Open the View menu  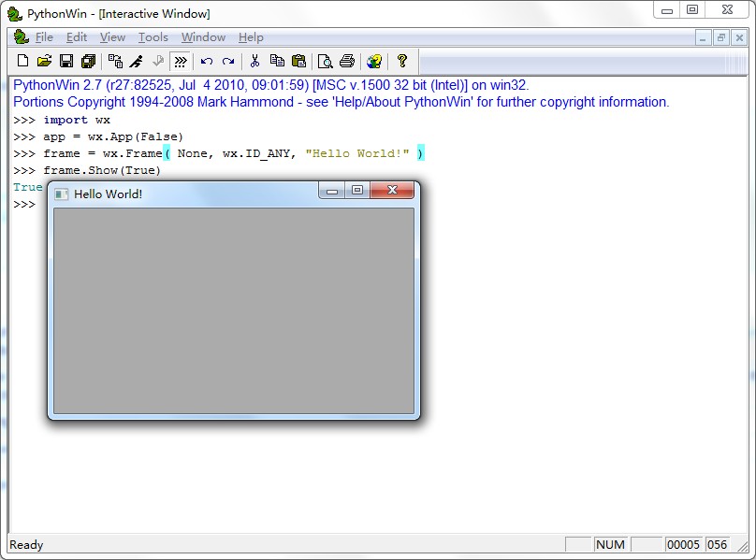coord(112,37)
